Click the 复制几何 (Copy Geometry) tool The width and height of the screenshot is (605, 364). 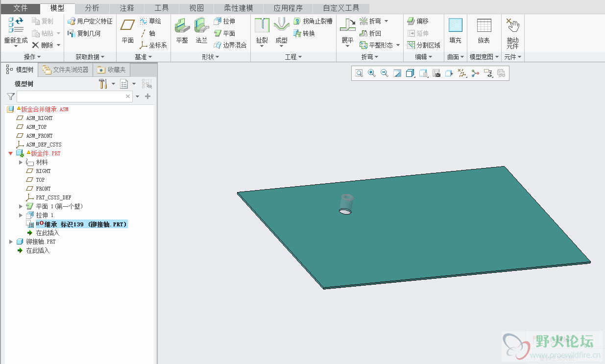(84, 33)
